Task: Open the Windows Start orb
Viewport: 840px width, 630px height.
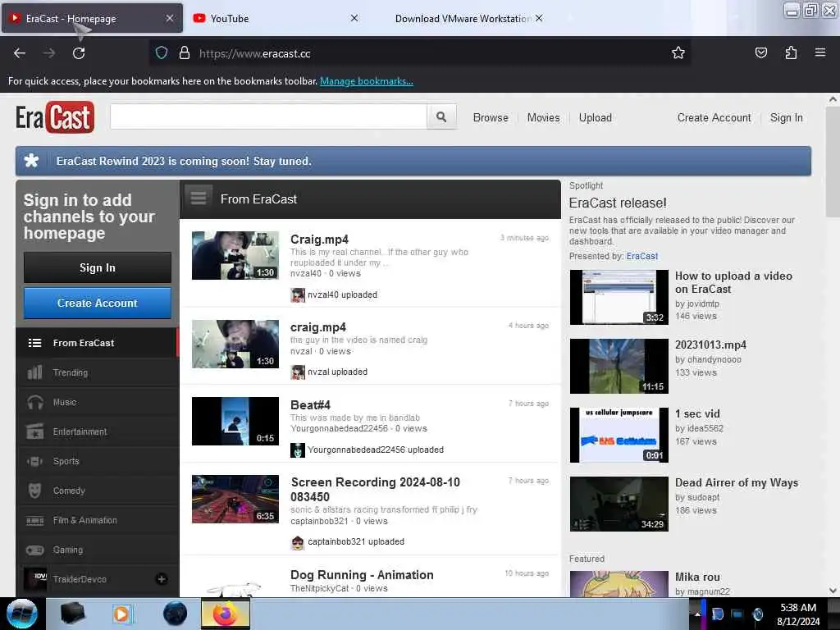Action: [22, 614]
